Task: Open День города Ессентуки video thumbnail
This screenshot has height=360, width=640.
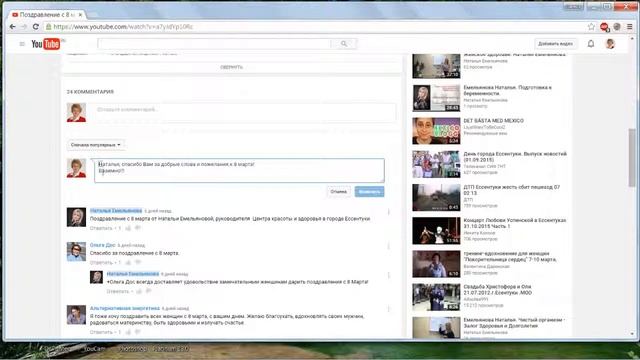Action: coord(436,164)
